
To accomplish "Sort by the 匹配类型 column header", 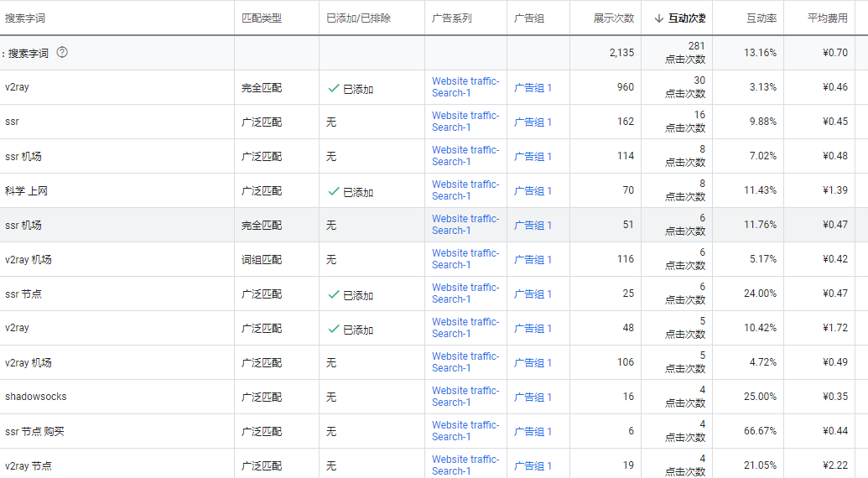I will pos(262,18).
